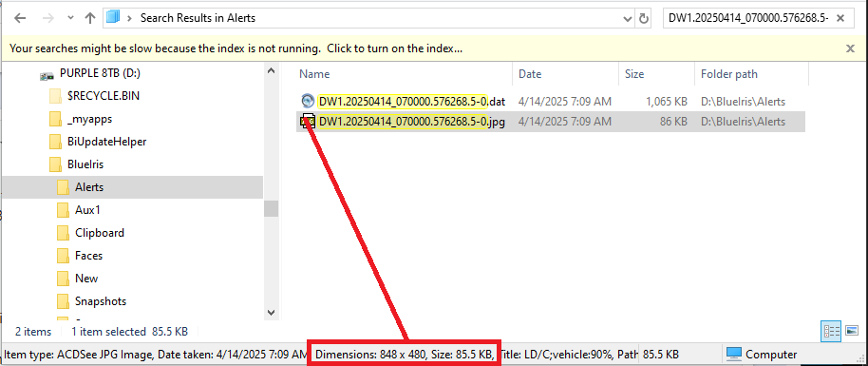Dismiss the yellow index warning bar
This screenshot has height=366, width=868.
point(851,48)
